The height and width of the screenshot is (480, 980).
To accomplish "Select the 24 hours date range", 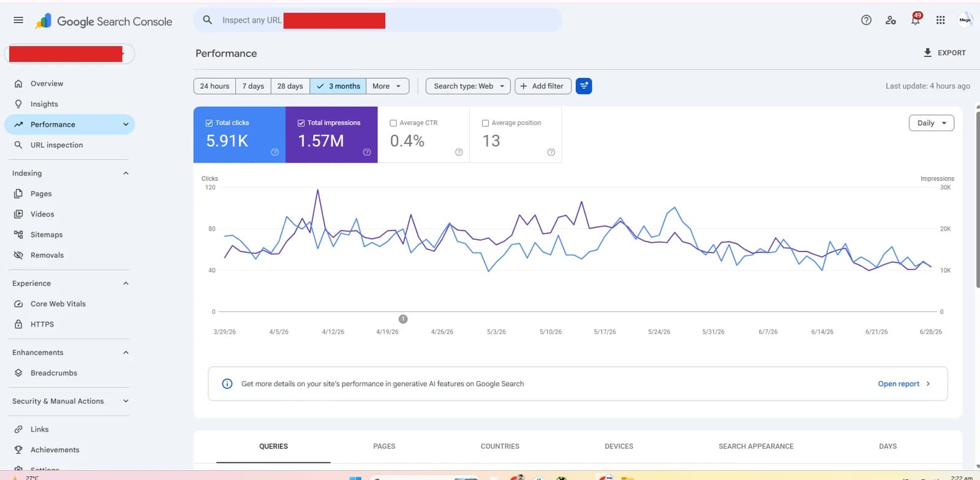I will pyautogui.click(x=214, y=86).
